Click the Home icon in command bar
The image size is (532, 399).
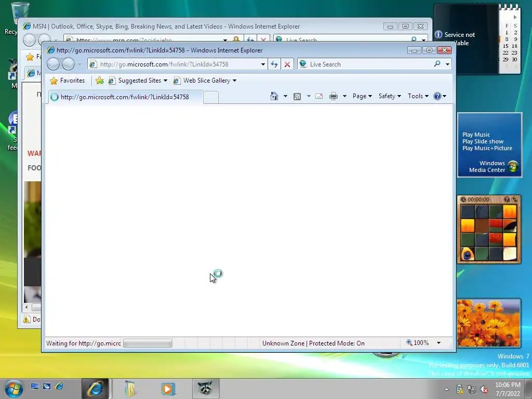(x=274, y=96)
